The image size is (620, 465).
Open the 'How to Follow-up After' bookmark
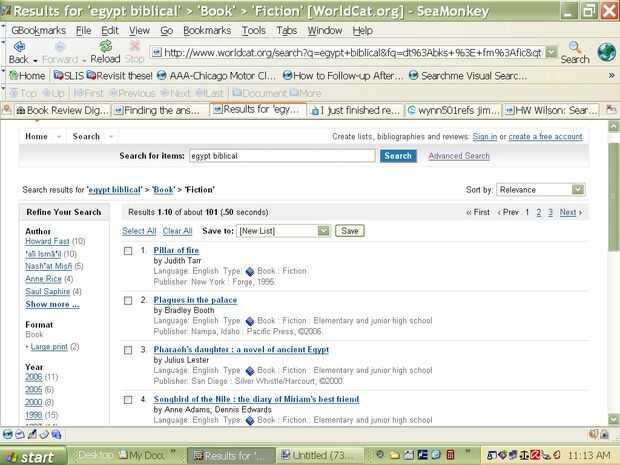pos(343,76)
